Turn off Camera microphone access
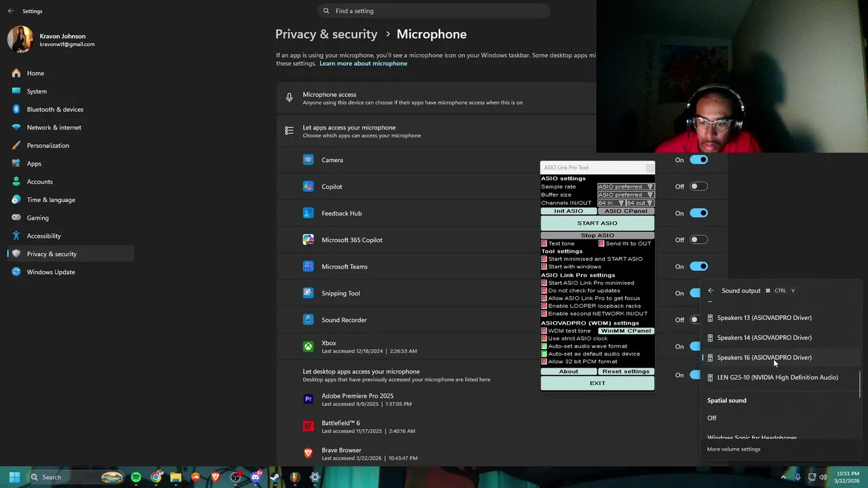Image resolution: width=868 pixels, height=488 pixels. 698,160
